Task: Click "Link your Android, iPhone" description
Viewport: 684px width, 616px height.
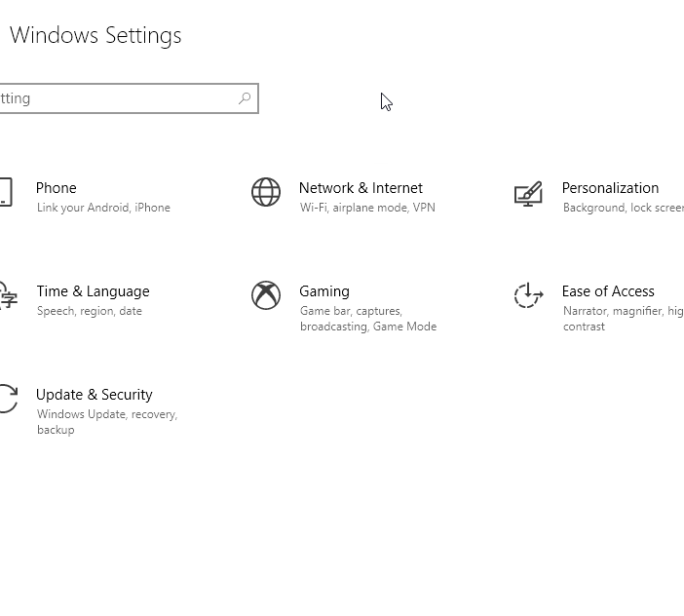Action: 103,208
